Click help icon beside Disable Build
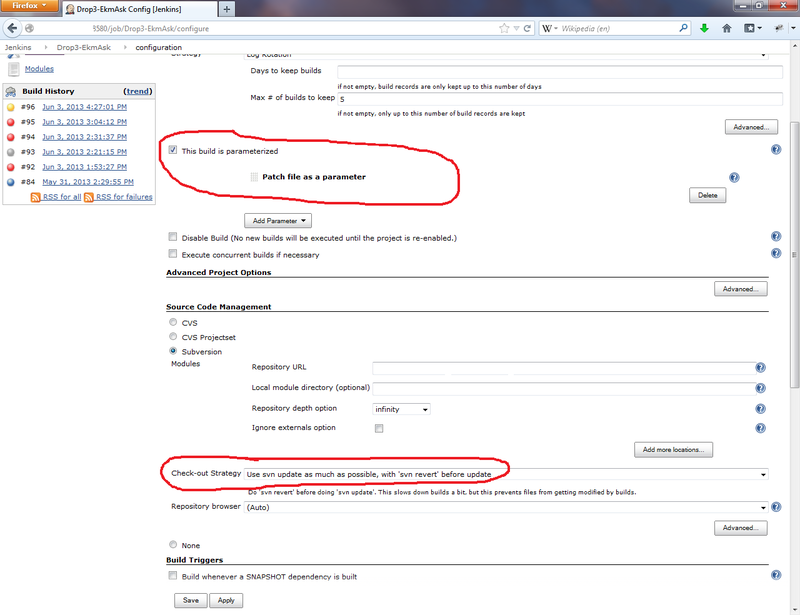Screen dimensions: 800x615 tap(776, 236)
